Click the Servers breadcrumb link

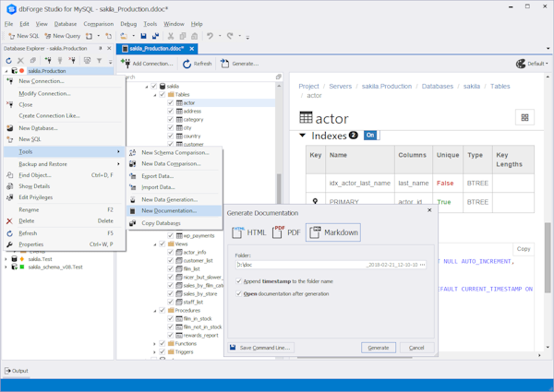click(340, 86)
